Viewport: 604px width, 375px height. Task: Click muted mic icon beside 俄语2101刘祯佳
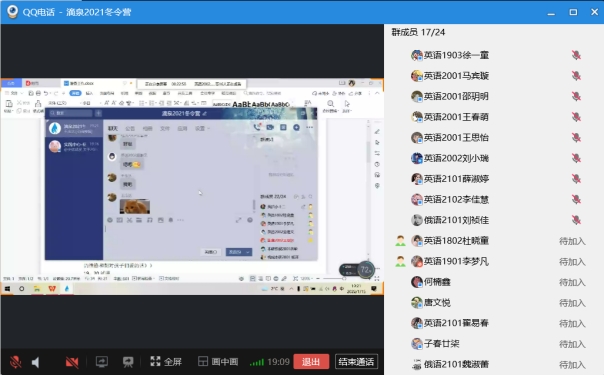point(576,220)
